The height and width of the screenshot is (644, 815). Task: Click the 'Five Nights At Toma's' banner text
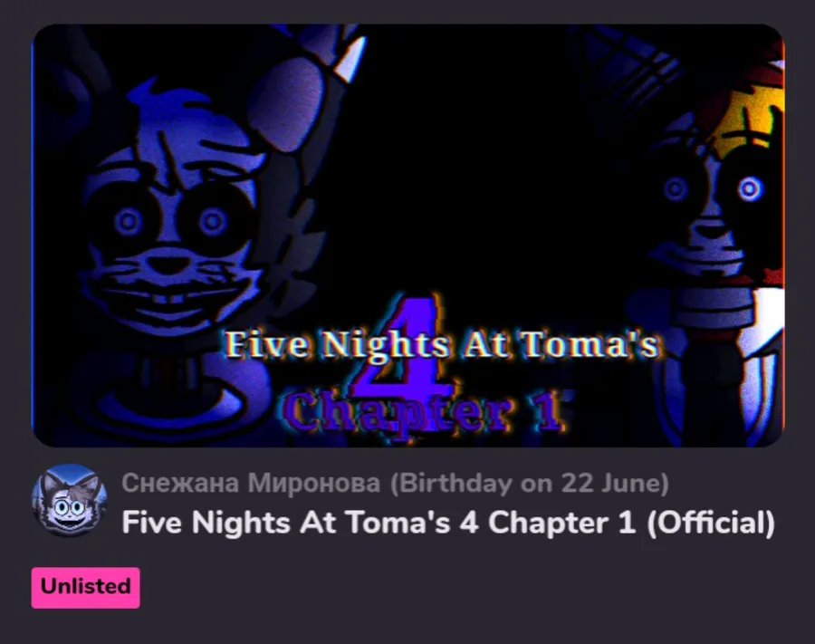tap(442, 344)
